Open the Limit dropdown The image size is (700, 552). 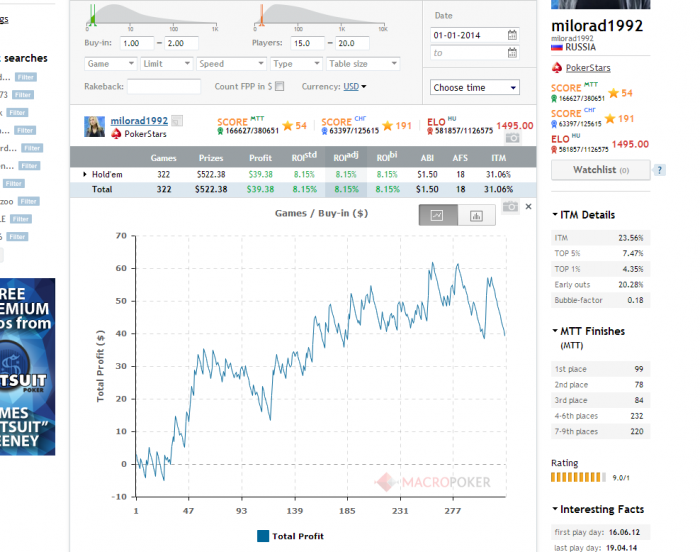pyautogui.click(x=166, y=63)
